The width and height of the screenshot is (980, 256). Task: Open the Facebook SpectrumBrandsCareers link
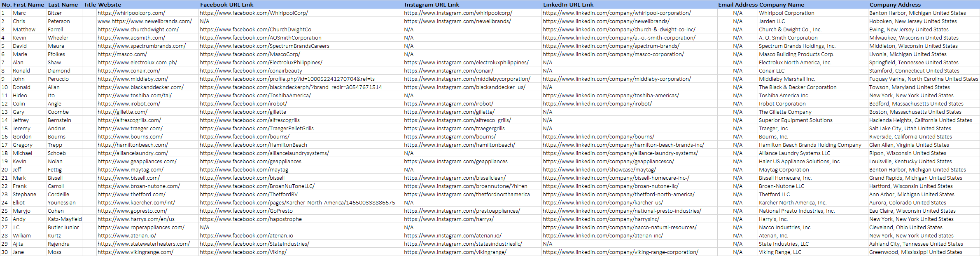pyautogui.click(x=264, y=46)
